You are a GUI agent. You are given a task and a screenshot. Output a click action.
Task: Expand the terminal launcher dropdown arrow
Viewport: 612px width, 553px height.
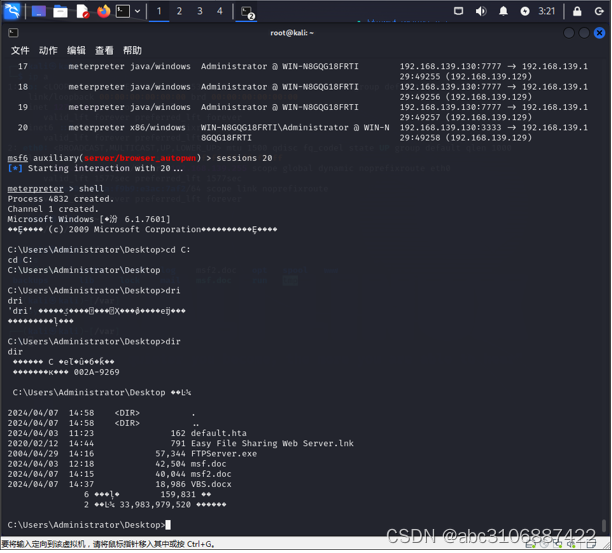click(x=137, y=11)
